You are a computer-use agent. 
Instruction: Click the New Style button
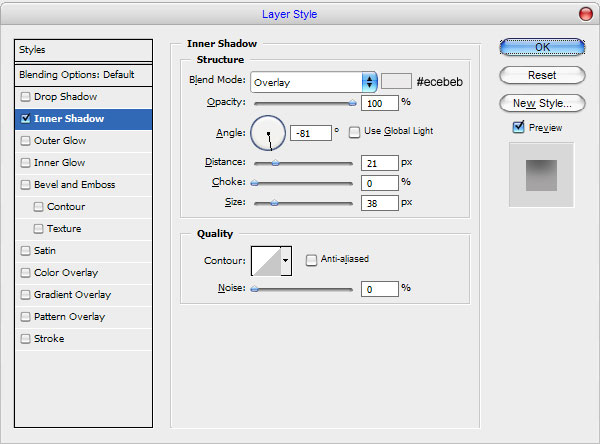click(x=541, y=103)
